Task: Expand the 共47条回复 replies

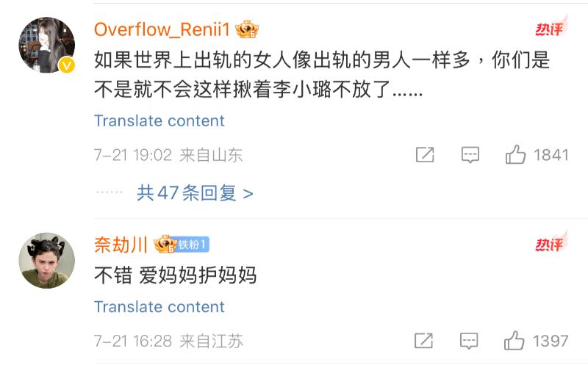Action: point(195,193)
